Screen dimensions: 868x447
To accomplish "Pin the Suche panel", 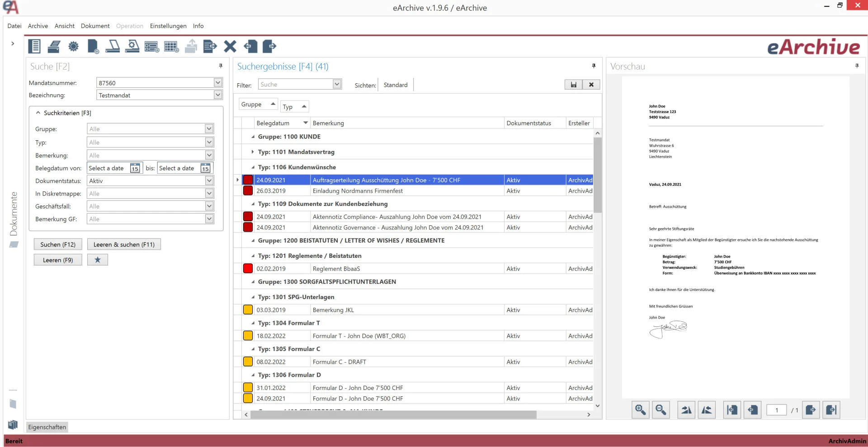I will tap(221, 66).
